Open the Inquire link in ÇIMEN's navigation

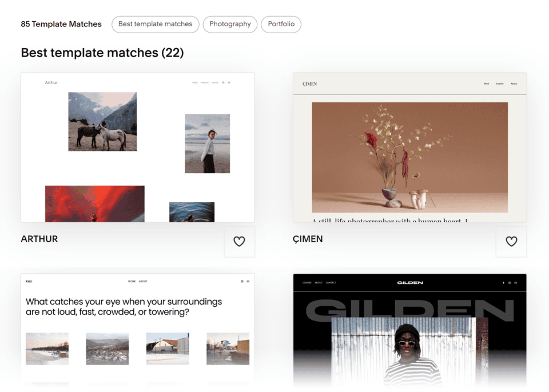pos(500,83)
